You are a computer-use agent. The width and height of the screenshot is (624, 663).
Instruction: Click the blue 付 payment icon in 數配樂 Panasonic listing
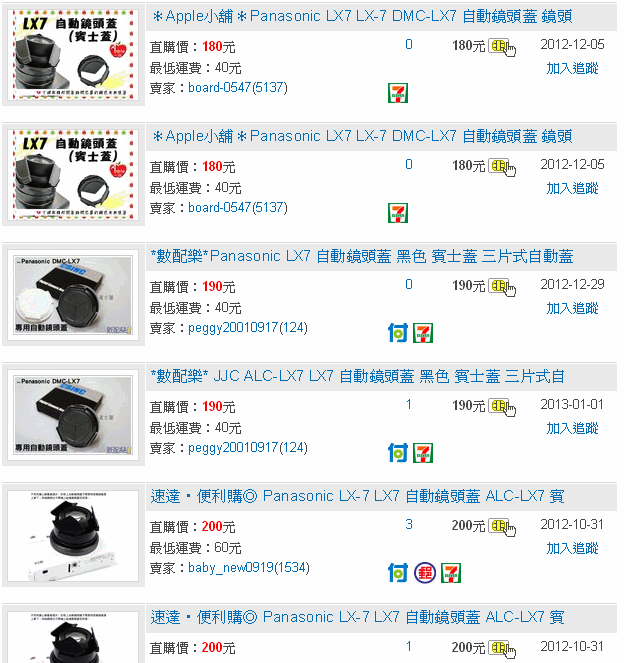[397, 333]
